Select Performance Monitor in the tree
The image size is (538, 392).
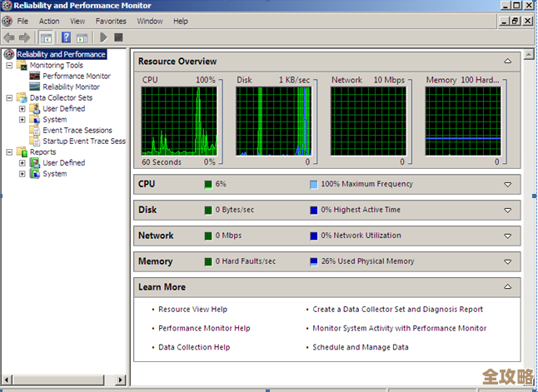coord(76,76)
